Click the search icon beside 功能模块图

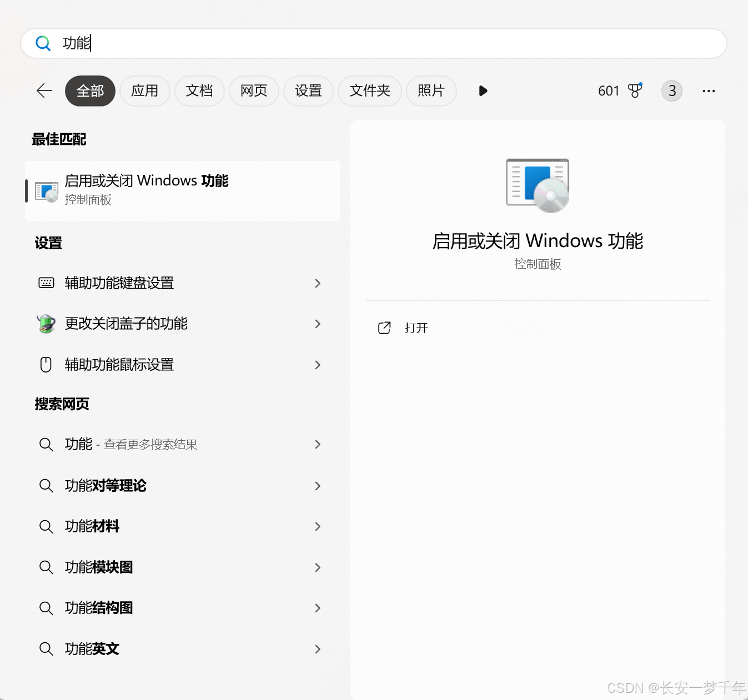click(x=46, y=567)
